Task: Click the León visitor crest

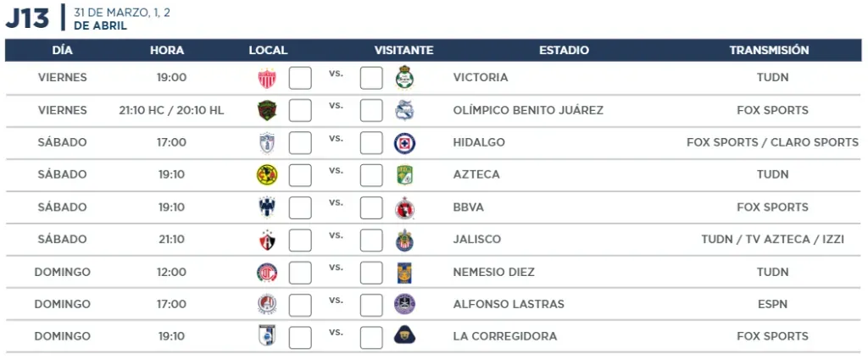Action: [404, 174]
